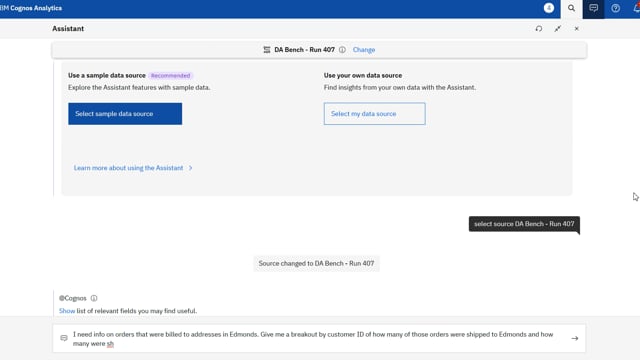Collapse the Assistant panel with shrink icon
Image resolution: width=640 pixels, height=360 pixels.
click(x=558, y=29)
